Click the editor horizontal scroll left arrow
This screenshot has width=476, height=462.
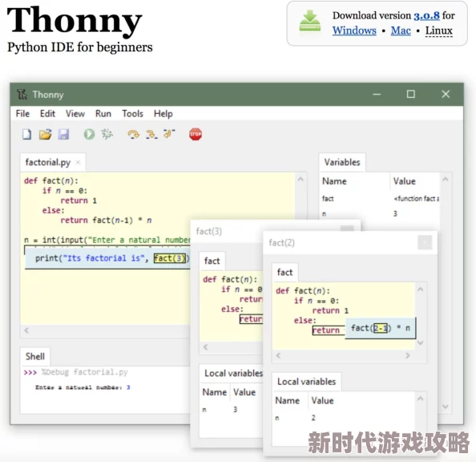[26, 330]
